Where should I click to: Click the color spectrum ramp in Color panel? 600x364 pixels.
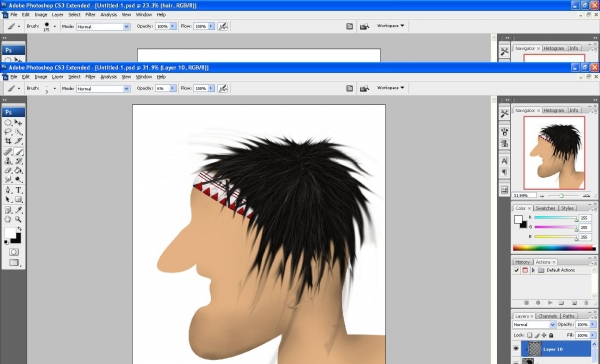[554, 248]
